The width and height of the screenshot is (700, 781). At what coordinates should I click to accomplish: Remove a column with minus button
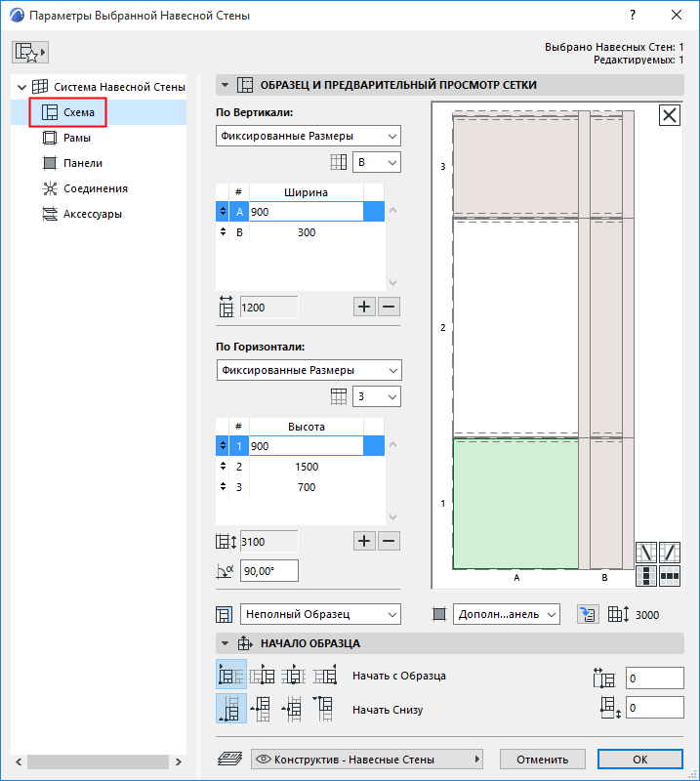pyautogui.click(x=390, y=307)
